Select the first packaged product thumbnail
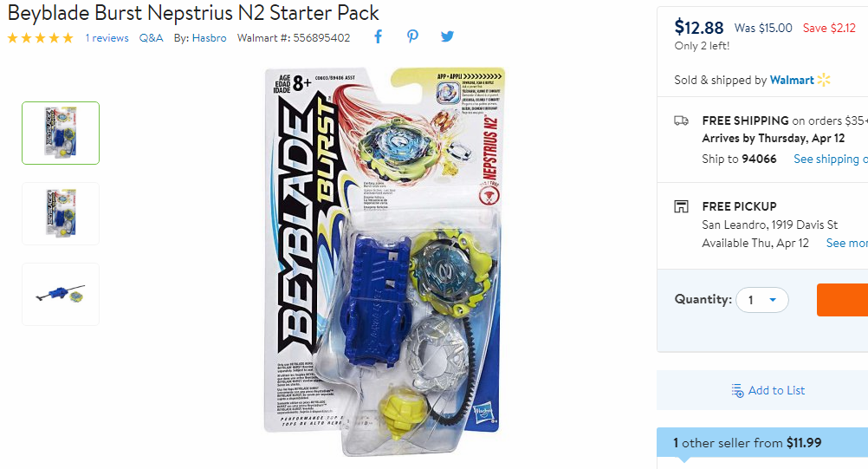This screenshot has width=868, height=469. pyautogui.click(x=61, y=133)
